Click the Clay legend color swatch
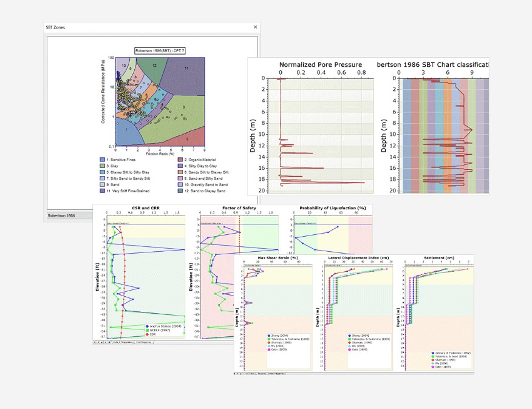This screenshot has width=532, height=409. [x=102, y=166]
